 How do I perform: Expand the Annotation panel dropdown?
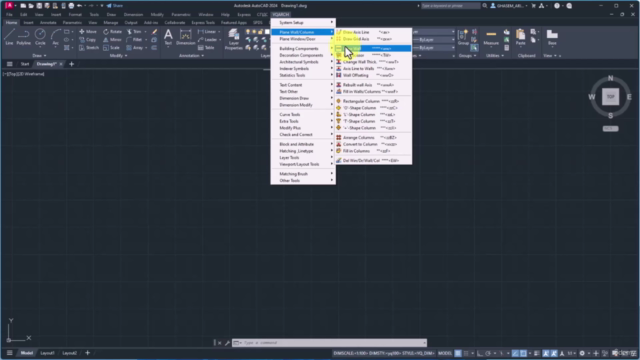191,56
